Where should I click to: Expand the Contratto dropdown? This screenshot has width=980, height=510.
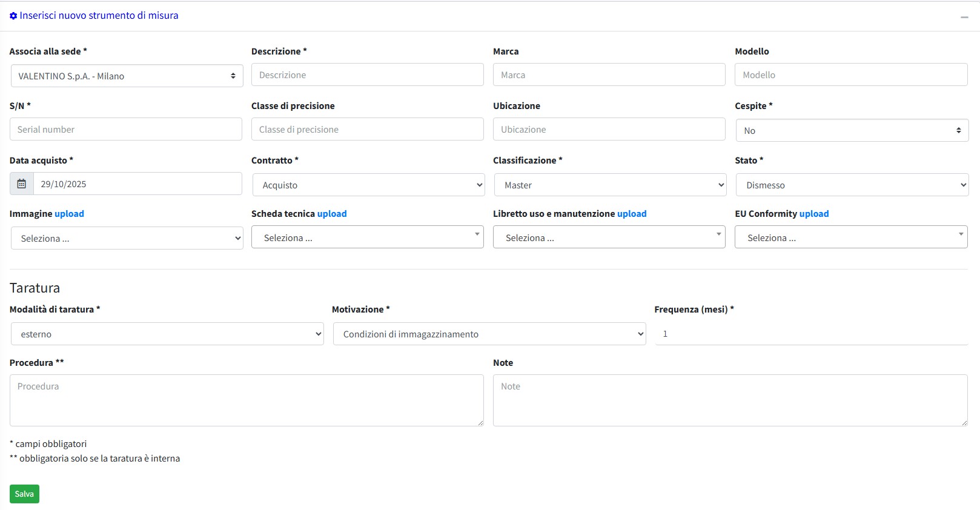coord(368,185)
